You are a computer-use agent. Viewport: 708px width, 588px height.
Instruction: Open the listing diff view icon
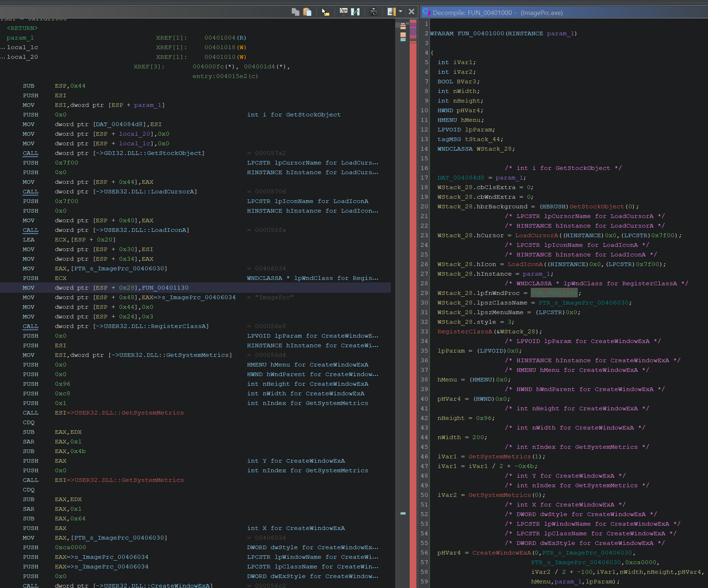point(355,12)
